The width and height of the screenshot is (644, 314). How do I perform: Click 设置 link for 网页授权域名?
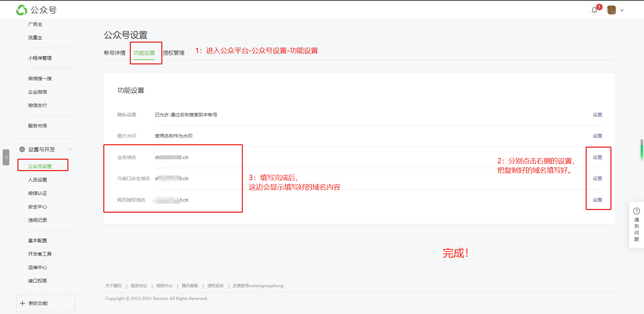597,200
